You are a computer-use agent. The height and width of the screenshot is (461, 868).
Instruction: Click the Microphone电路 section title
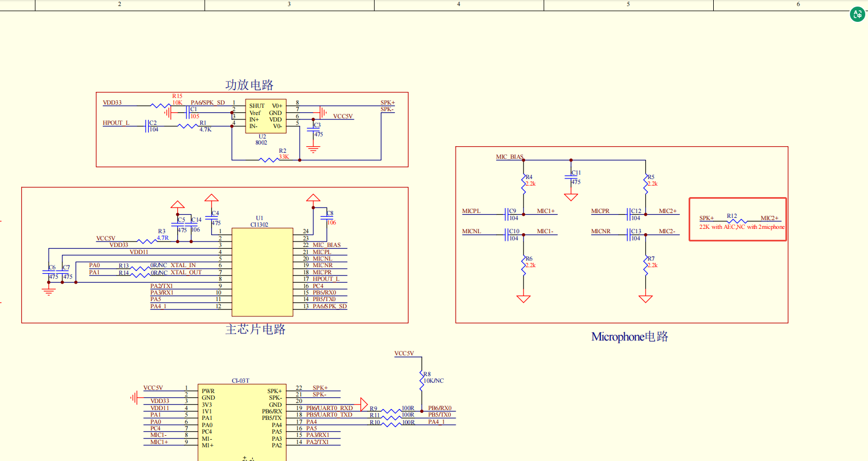tap(630, 337)
